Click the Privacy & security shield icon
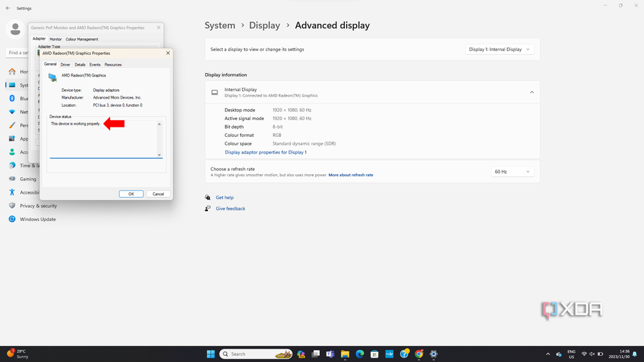The image size is (644, 362). (12, 206)
